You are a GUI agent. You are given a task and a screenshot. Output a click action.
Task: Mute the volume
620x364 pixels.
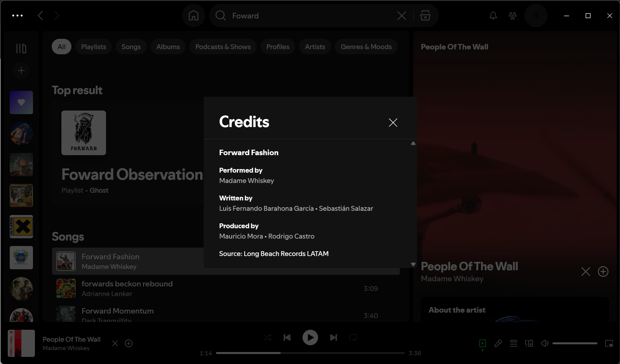click(545, 343)
